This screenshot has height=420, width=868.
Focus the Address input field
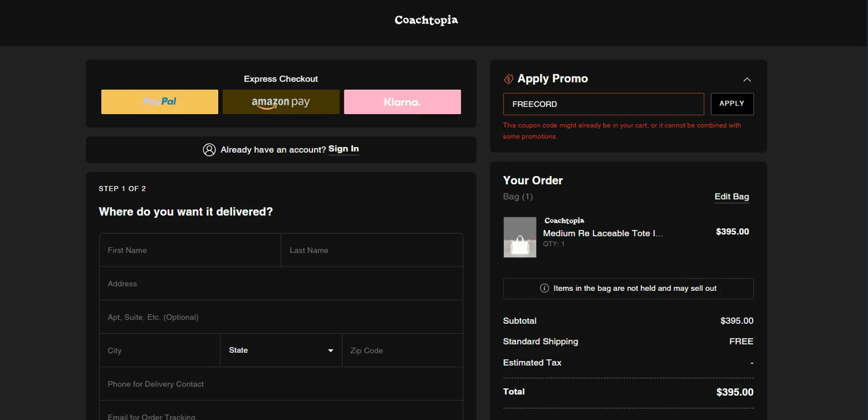click(281, 284)
